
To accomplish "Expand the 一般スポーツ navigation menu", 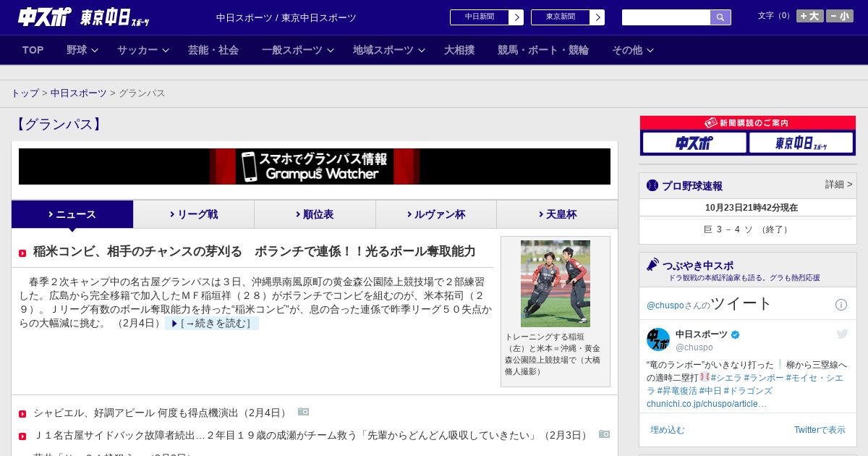I will click(x=298, y=50).
